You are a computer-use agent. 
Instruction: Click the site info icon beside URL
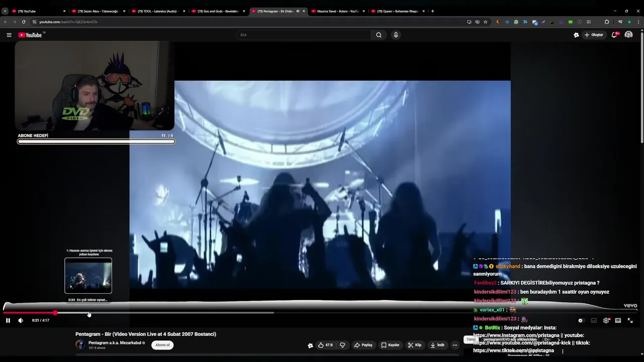point(34,22)
